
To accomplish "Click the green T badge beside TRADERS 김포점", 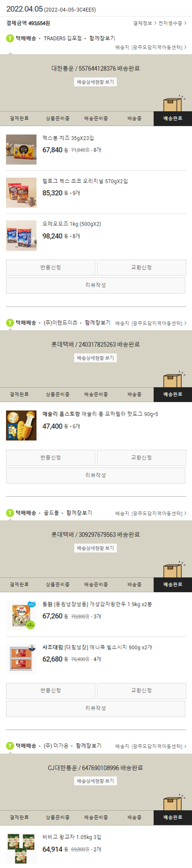I will [10, 38].
